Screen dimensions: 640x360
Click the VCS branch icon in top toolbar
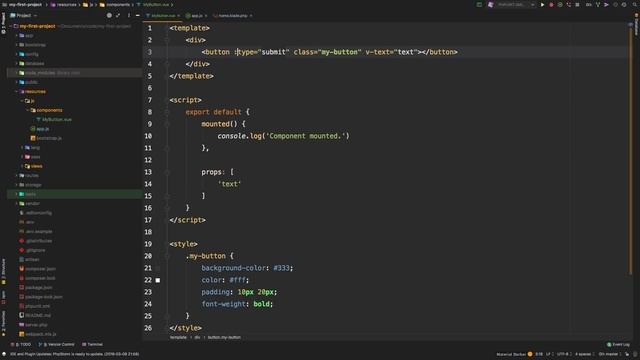point(598,5)
